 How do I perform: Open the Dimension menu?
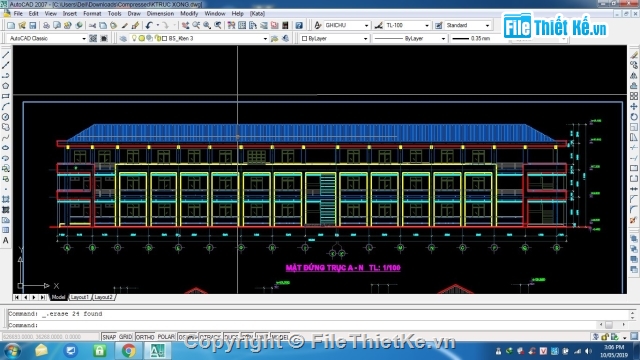[x=160, y=13]
